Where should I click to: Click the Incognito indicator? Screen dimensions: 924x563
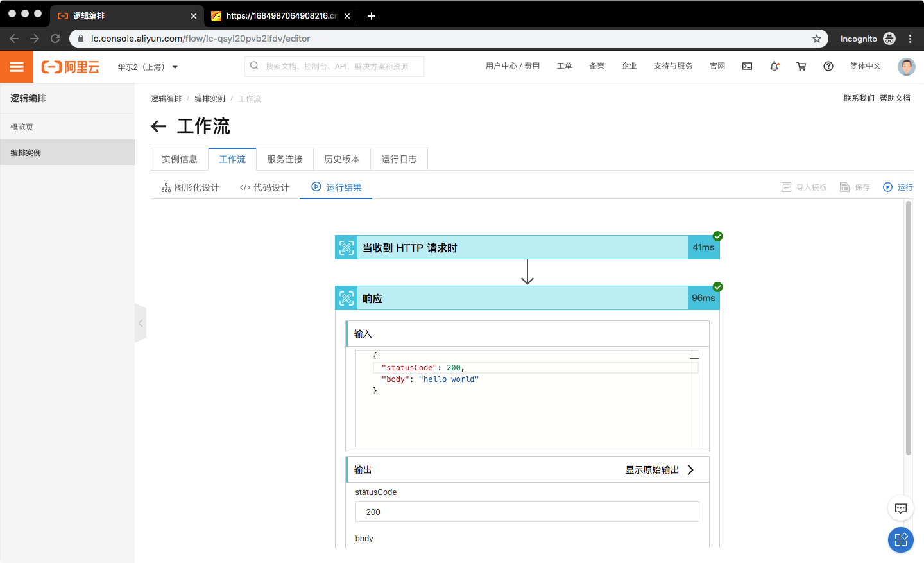868,39
